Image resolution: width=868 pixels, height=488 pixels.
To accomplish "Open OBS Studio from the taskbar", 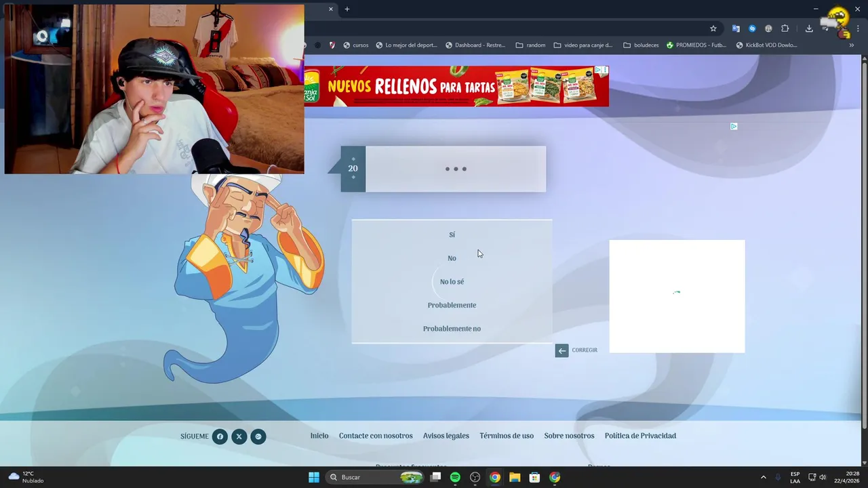I will point(475,477).
